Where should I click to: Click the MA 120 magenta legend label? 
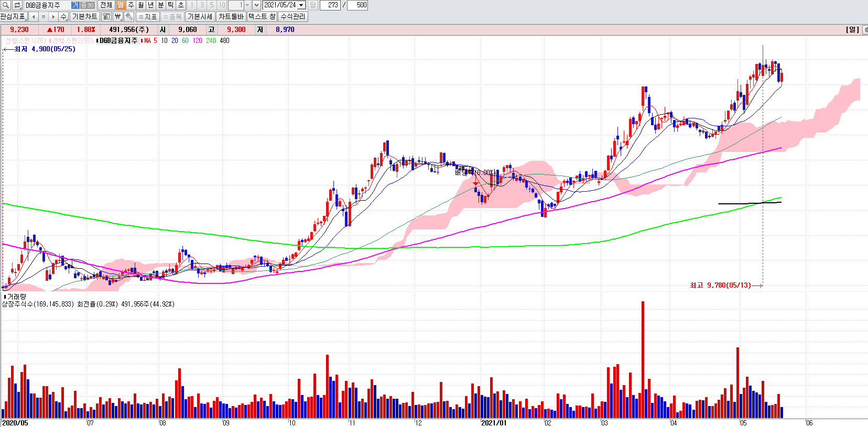pyautogui.click(x=197, y=40)
